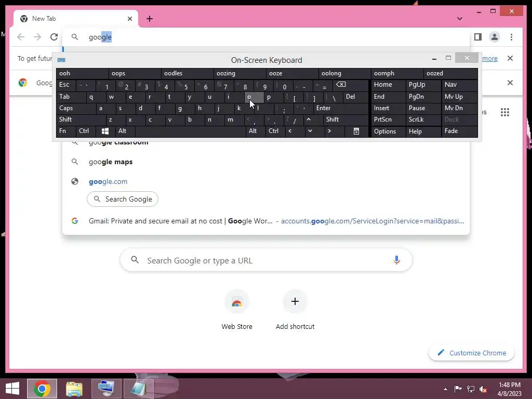
Task: Select google.com suggestion
Action: pos(266,181)
